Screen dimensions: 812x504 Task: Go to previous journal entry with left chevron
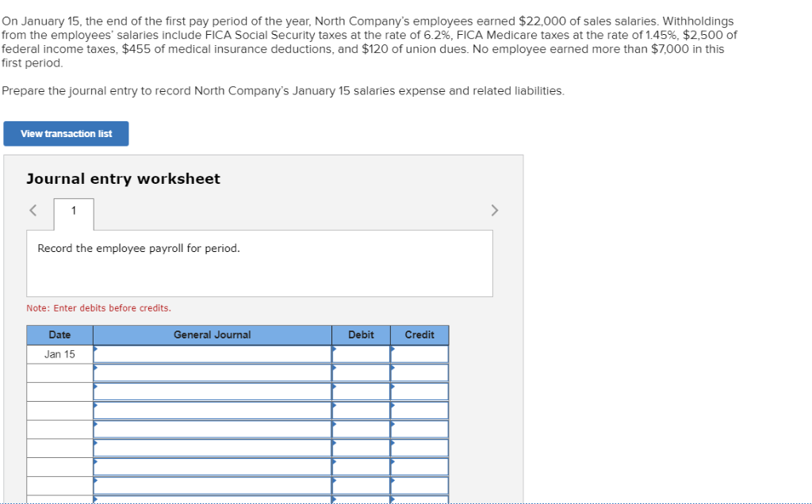(x=33, y=210)
